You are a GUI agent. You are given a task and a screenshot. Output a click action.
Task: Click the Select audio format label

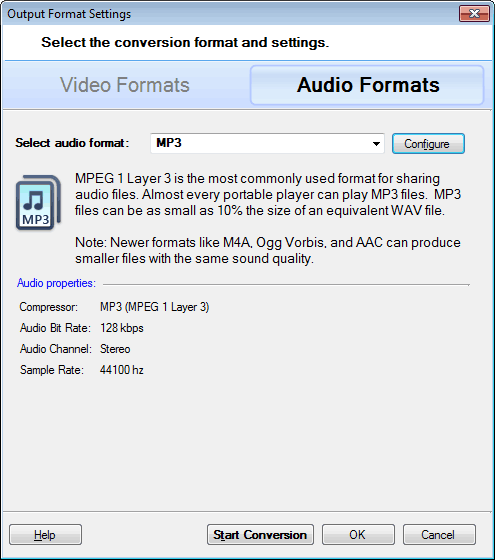click(x=72, y=143)
